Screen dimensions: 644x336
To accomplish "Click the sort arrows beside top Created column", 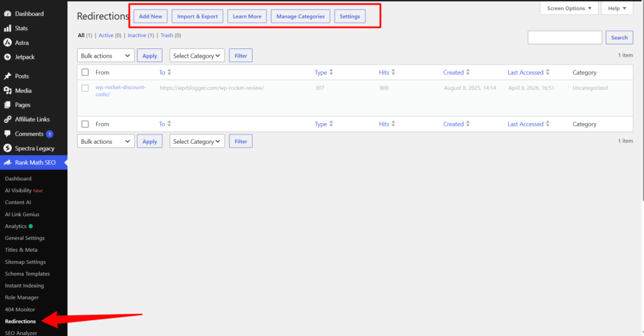I will 468,72.
